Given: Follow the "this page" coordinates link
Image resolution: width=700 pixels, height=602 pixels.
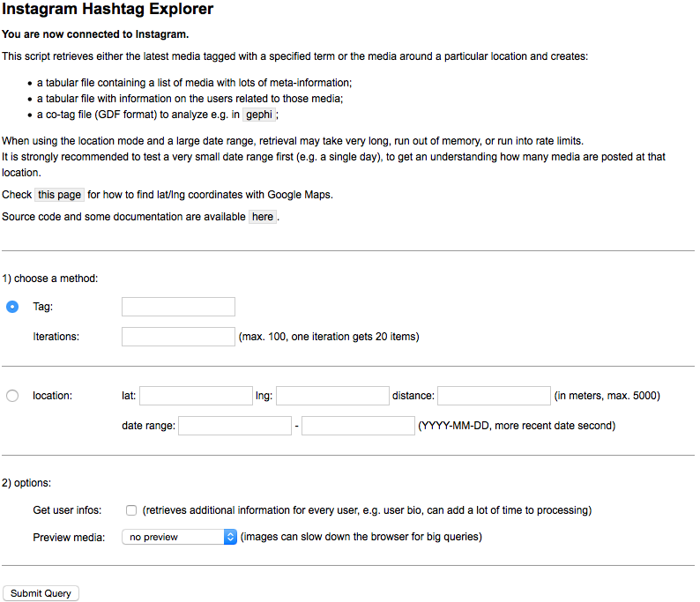Looking at the screenshot, I should click(59, 195).
